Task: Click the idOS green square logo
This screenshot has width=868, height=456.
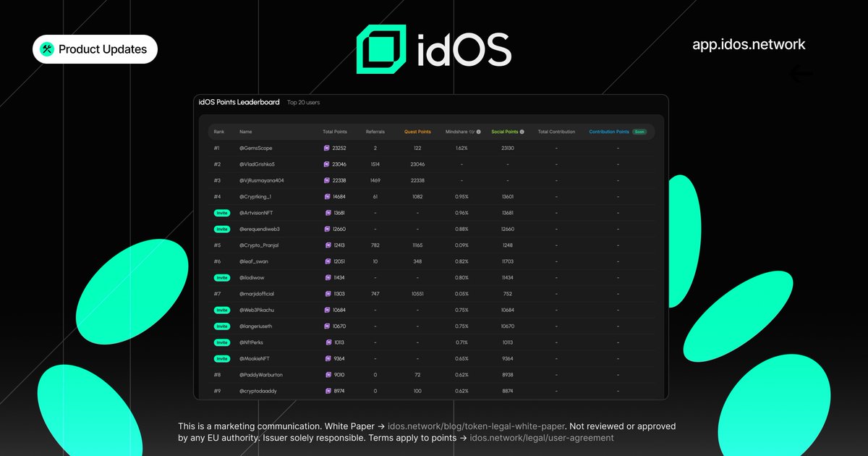Action: tap(383, 49)
